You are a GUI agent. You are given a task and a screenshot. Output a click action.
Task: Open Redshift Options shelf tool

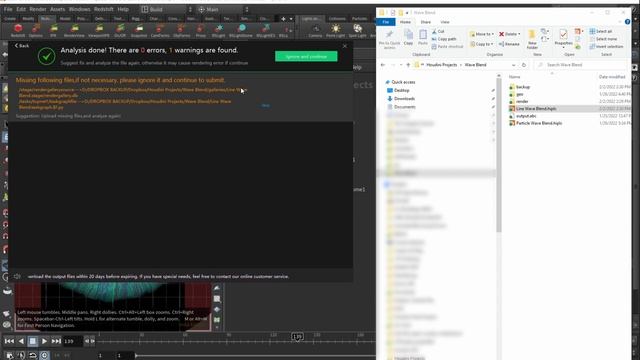click(36, 31)
